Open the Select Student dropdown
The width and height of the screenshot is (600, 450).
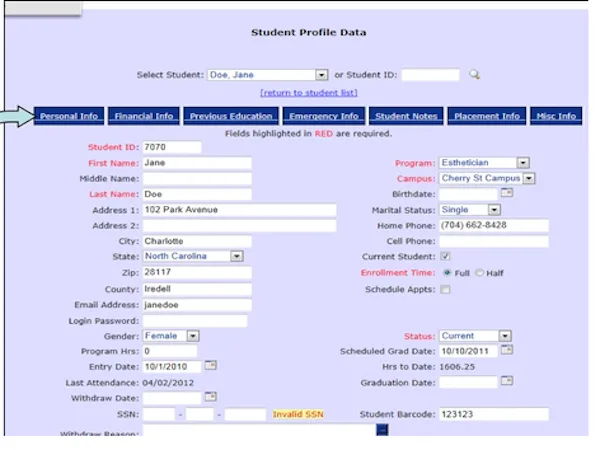(267, 75)
